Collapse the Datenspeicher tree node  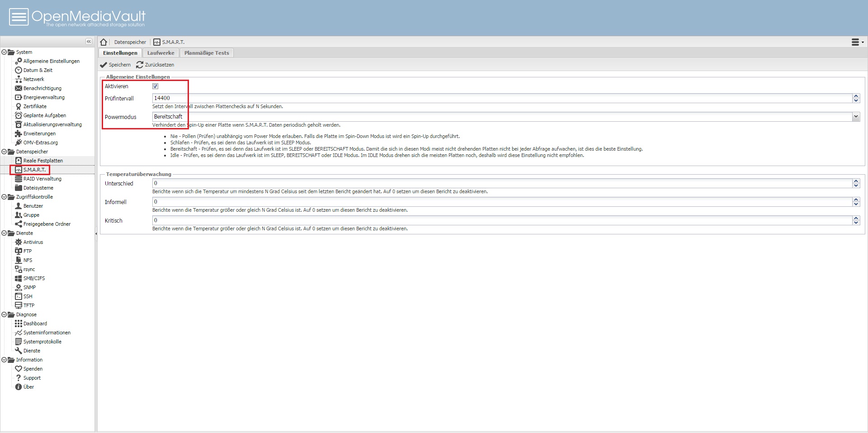coord(4,152)
